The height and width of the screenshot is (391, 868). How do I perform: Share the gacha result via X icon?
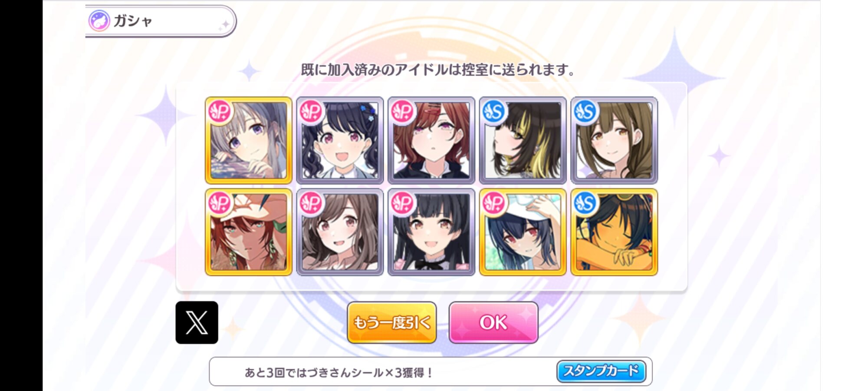197,322
